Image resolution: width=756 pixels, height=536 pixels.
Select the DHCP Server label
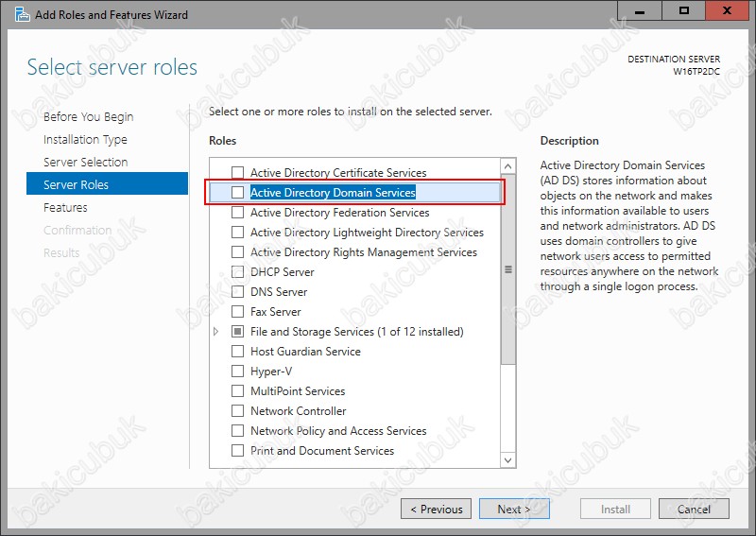pos(282,272)
